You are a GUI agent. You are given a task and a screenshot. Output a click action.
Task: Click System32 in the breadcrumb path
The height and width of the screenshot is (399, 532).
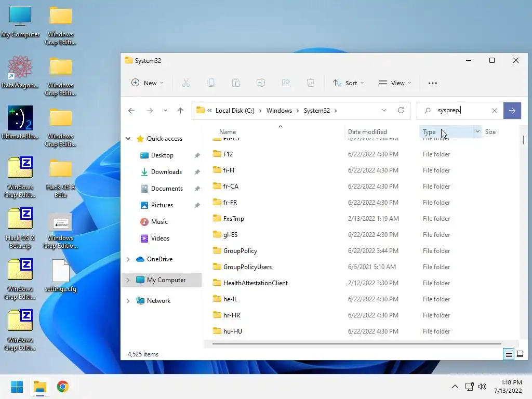(x=316, y=111)
